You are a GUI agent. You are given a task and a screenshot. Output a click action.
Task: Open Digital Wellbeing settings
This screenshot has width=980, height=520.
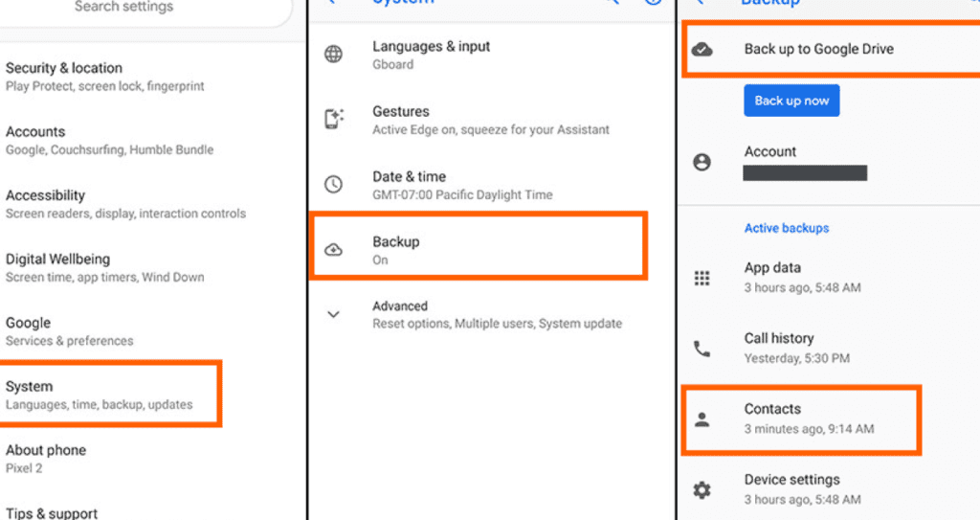click(105, 267)
